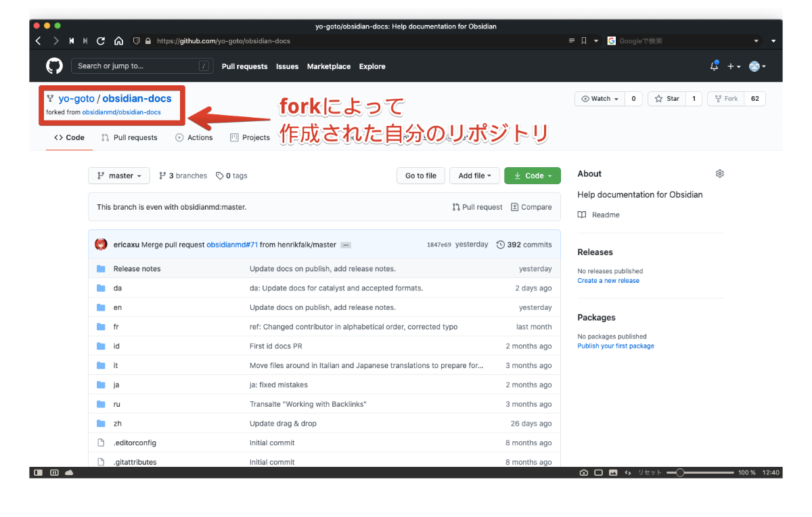Open GitHub notifications bell
This screenshot has width=812, height=517.
click(714, 66)
